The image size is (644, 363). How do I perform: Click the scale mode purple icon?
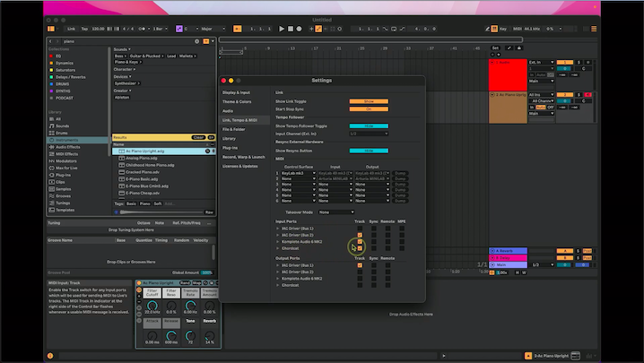(x=179, y=29)
